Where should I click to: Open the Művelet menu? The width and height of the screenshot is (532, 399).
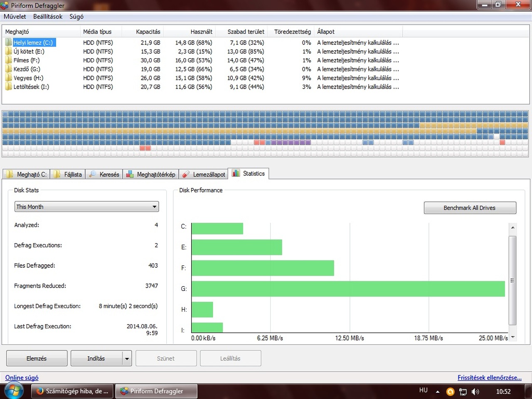pyautogui.click(x=15, y=17)
